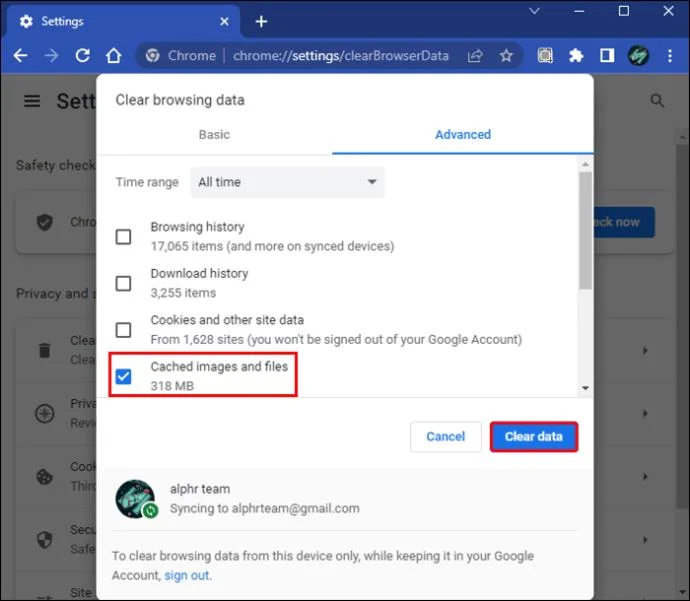
Task: Check the Browsing history checkbox
Action: (123, 237)
